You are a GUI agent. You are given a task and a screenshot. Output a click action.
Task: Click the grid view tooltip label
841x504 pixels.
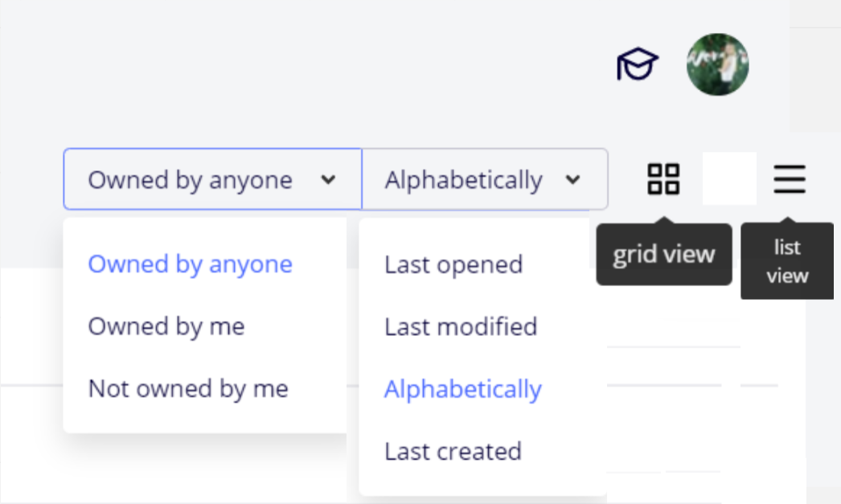click(x=664, y=255)
